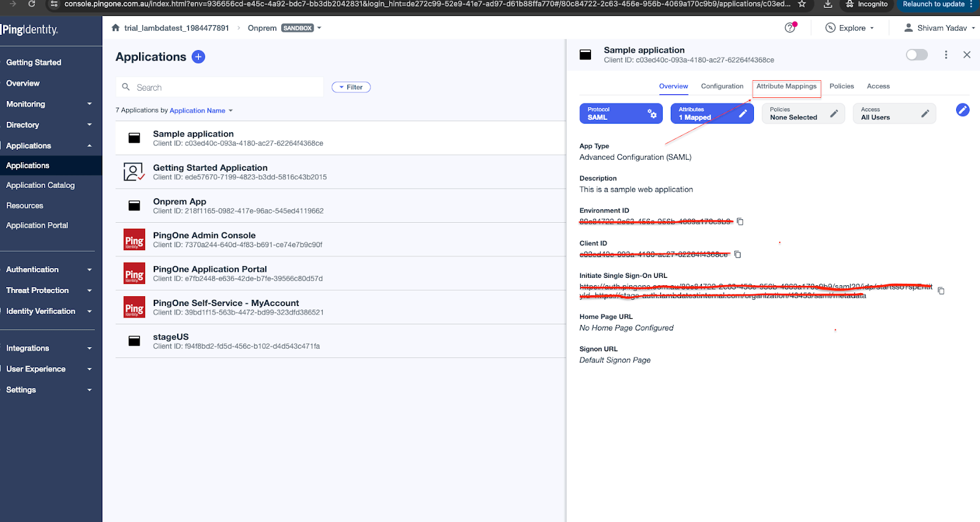
Task: Open the three-dot application options menu
Action: (946, 54)
